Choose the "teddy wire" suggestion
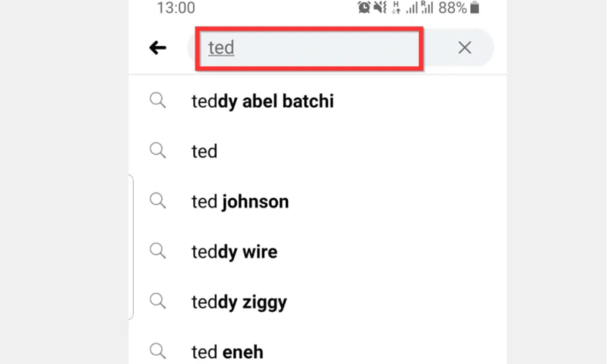 234,252
